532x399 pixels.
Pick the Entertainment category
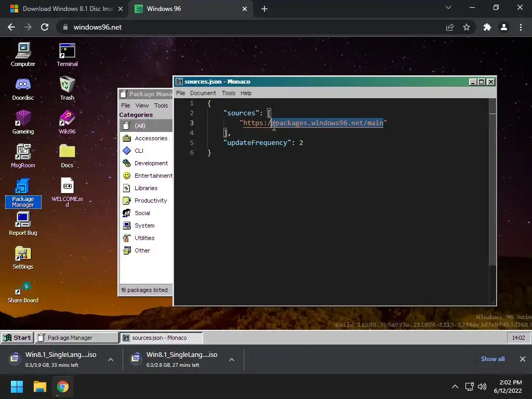[x=146, y=176]
